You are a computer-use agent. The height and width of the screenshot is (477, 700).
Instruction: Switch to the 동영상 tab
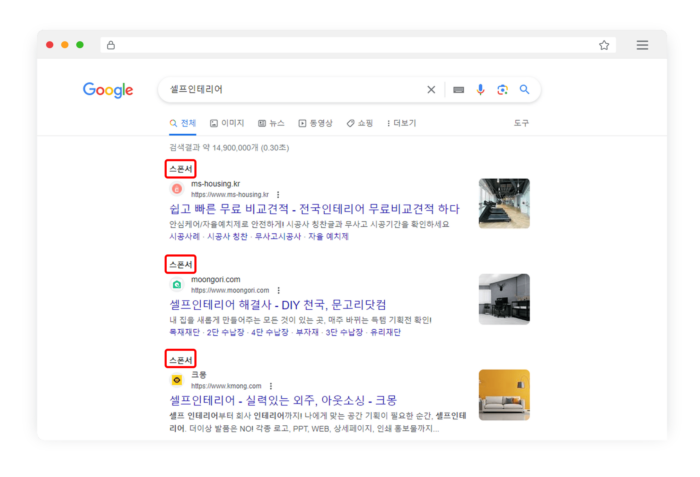point(315,123)
